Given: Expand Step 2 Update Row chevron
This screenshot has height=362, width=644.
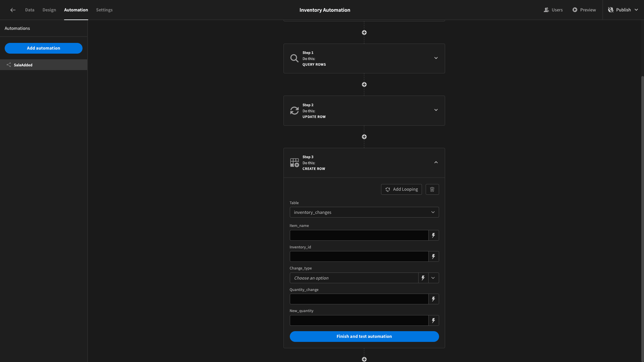Looking at the screenshot, I should [436, 110].
